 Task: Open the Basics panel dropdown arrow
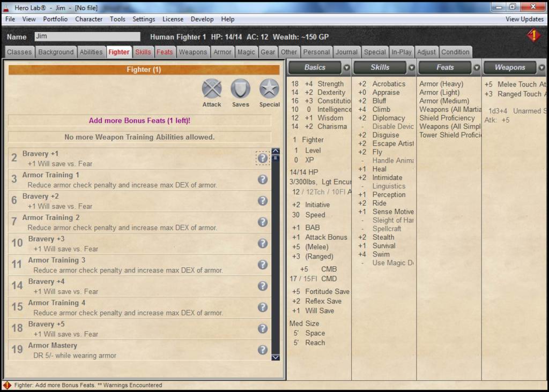pyautogui.click(x=346, y=67)
